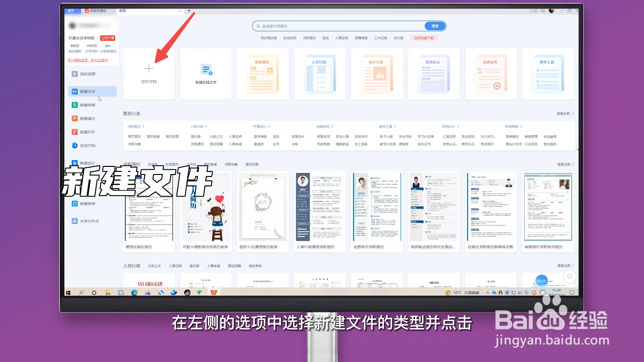Select 绩效考核 filter under 人资行政
This screenshot has height=362, width=644.
coord(255,266)
